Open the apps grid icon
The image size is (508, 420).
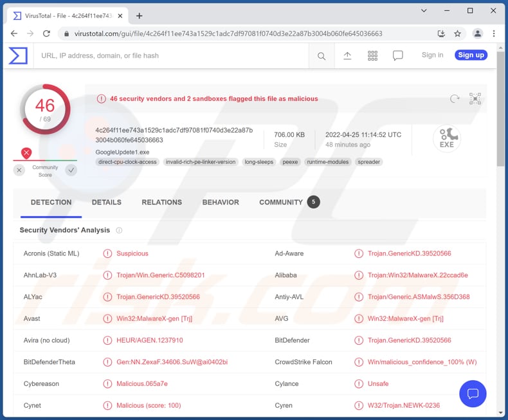[372, 56]
